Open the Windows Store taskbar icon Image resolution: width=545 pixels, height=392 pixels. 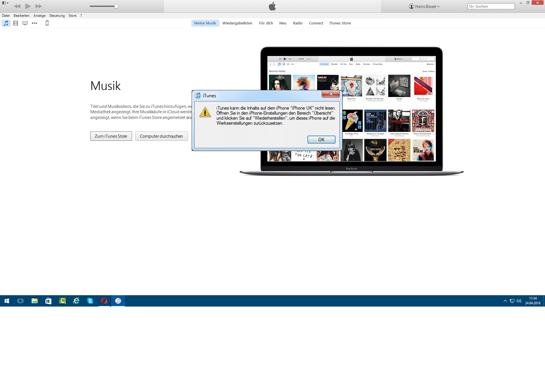(48, 301)
